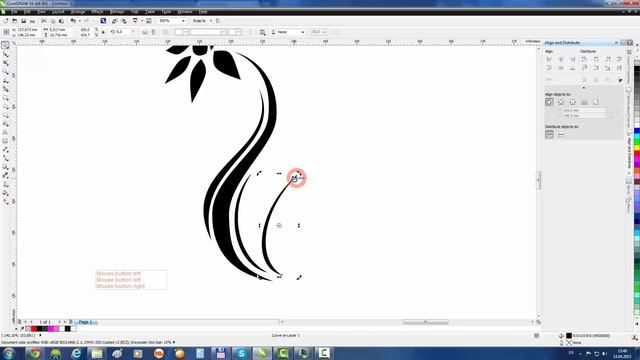
Task: Toggle Align to Page edge button
Action: click(561, 102)
